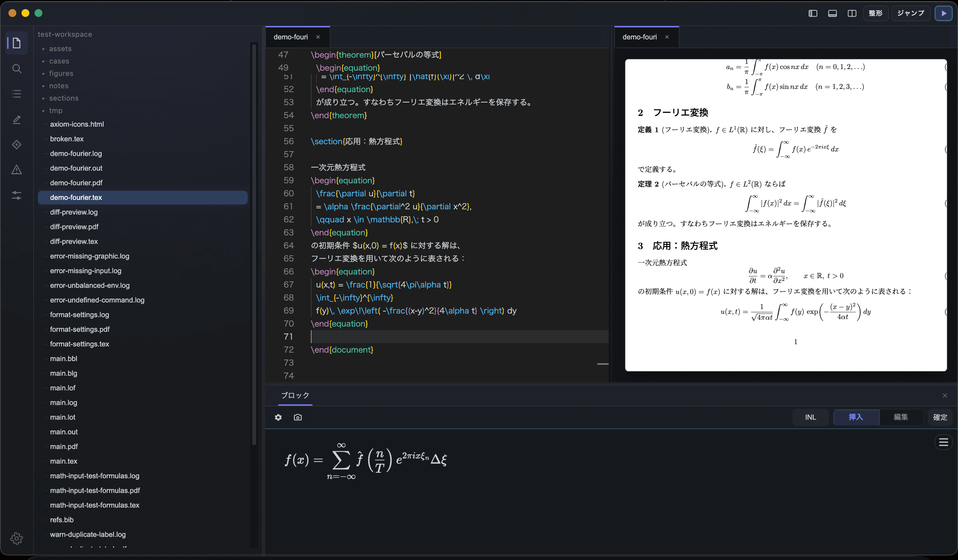
Task: Open broken.tex file
Action: (66, 139)
